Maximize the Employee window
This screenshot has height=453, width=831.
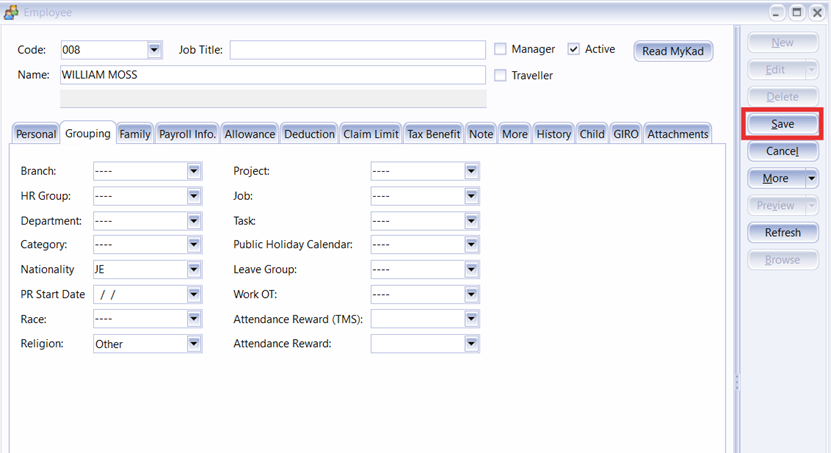pyautogui.click(x=797, y=11)
